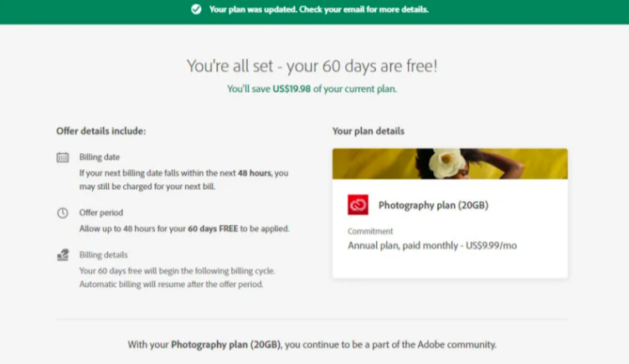Click the "You're all set" headline
This screenshot has height=364, width=629.
coord(312,66)
